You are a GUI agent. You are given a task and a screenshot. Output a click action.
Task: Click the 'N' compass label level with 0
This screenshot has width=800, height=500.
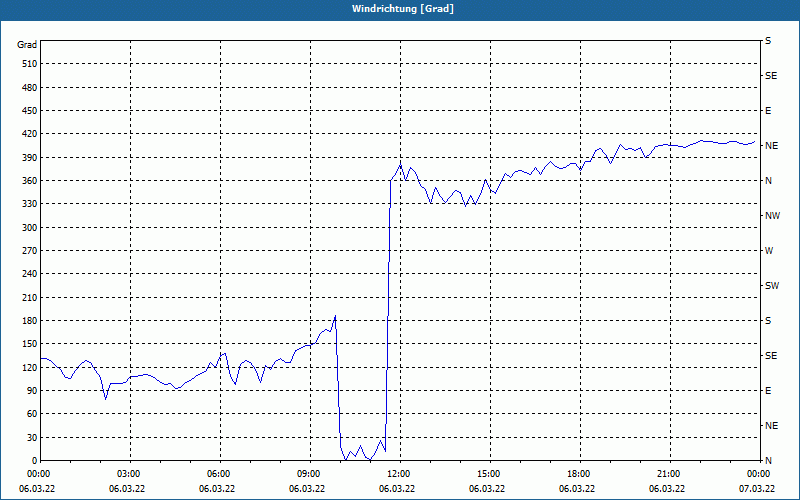[768, 461]
